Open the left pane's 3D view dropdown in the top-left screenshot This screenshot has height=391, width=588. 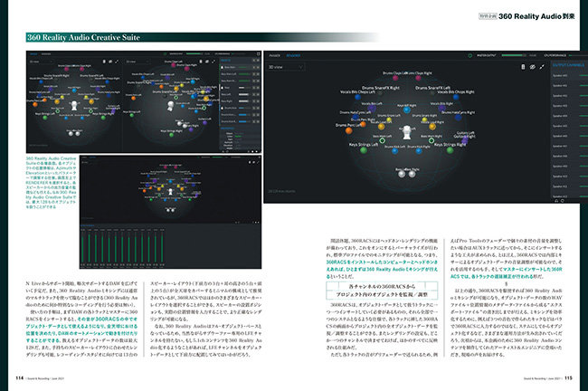coord(41,62)
